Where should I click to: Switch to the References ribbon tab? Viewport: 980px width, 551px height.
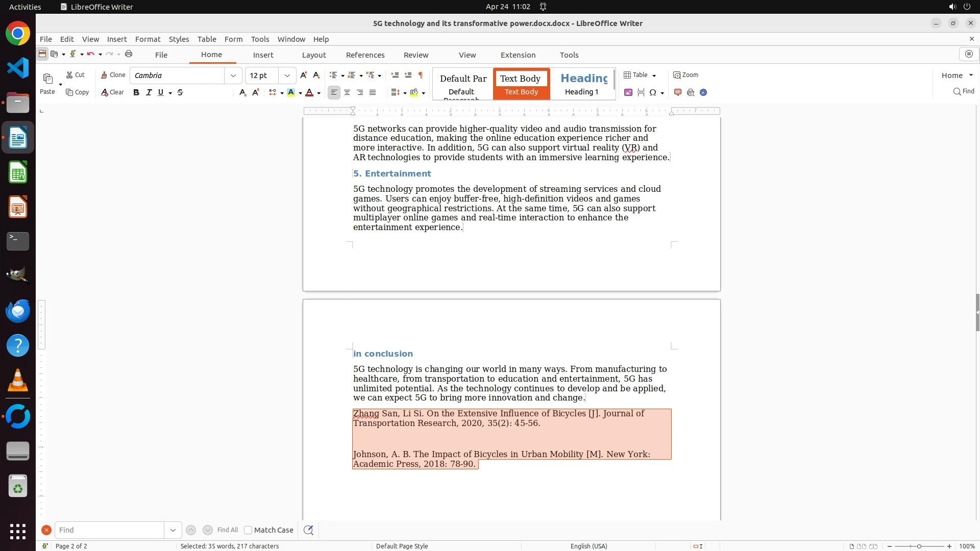(x=365, y=55)
